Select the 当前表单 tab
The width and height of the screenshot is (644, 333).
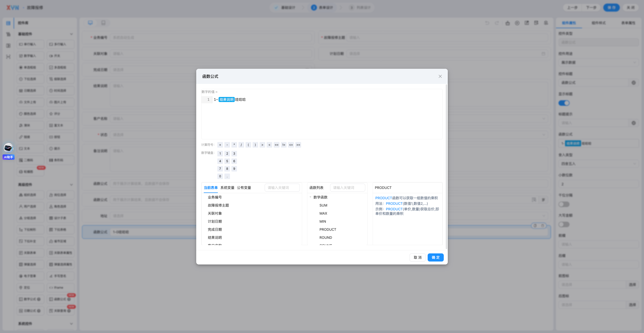(211, 188)
